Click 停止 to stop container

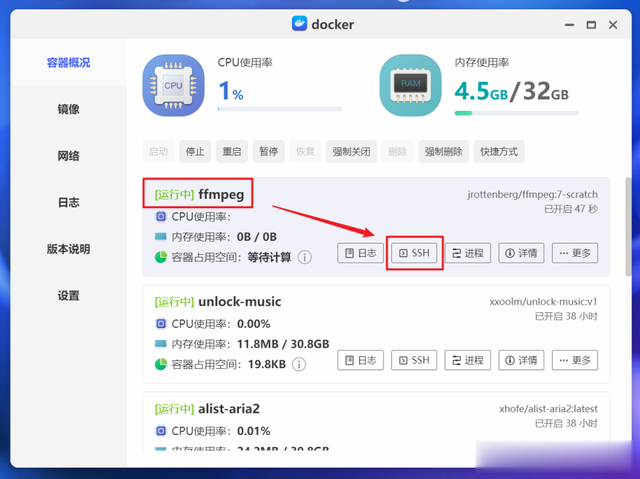tap(195, 151)
